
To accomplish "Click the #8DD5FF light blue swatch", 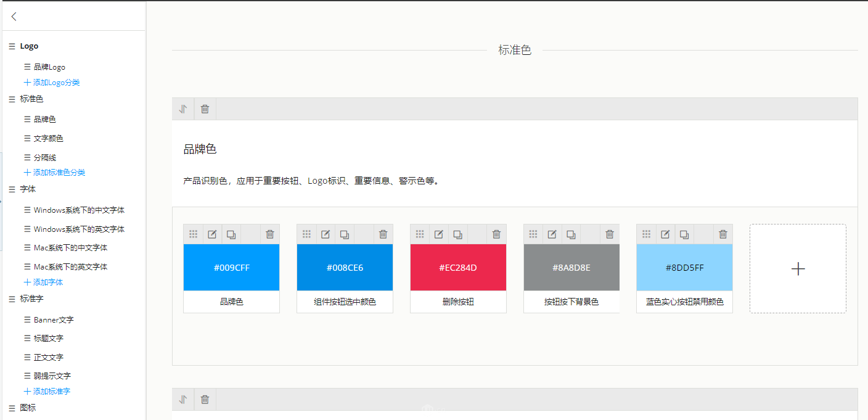I will click(684, 268).
